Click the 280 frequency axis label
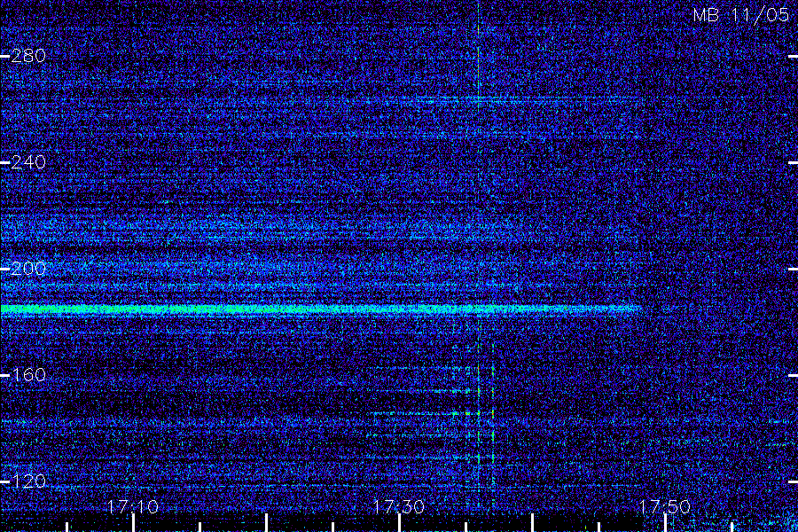This screenshot has height=532, width=798. pyautogui.click(x=28, y=56)
